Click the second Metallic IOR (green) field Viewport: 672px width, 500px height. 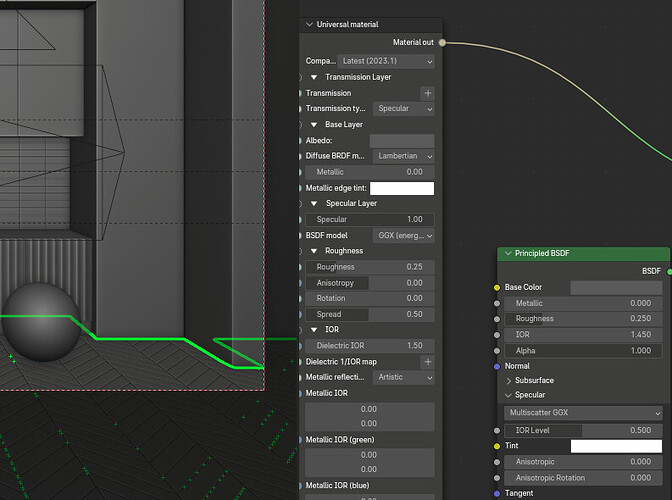(x=369, y=470)
